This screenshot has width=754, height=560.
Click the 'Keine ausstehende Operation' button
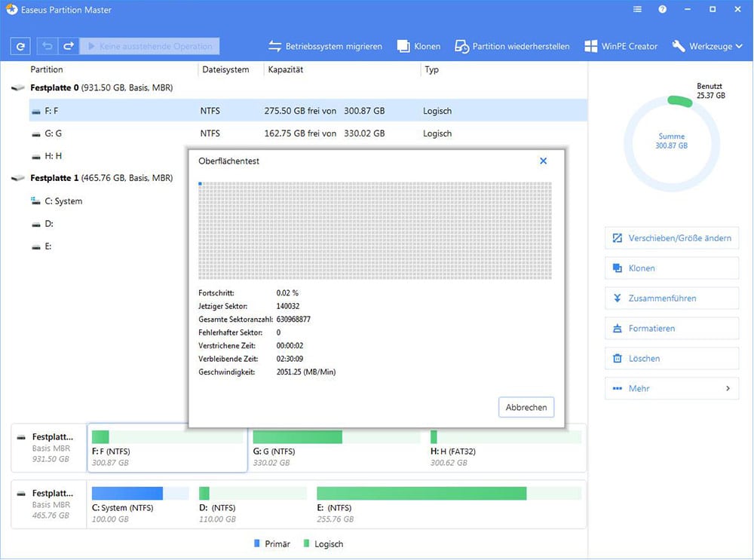[x=149, y=46]
